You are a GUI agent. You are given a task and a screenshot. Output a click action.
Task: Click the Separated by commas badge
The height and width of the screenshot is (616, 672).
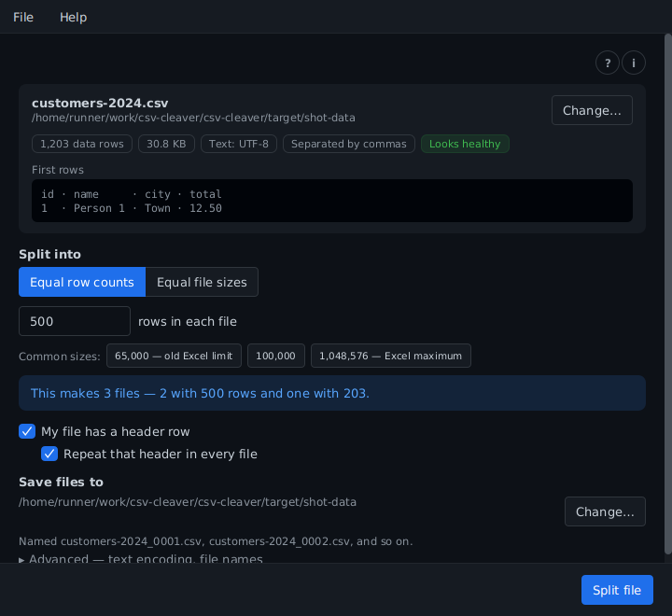pyautogui.click(x=349, y=144)
